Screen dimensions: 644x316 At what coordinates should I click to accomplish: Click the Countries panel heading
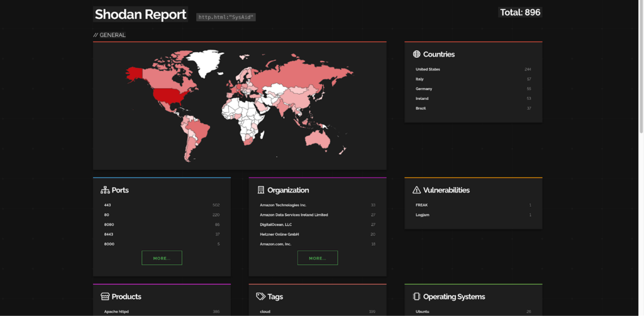point(438,54)
